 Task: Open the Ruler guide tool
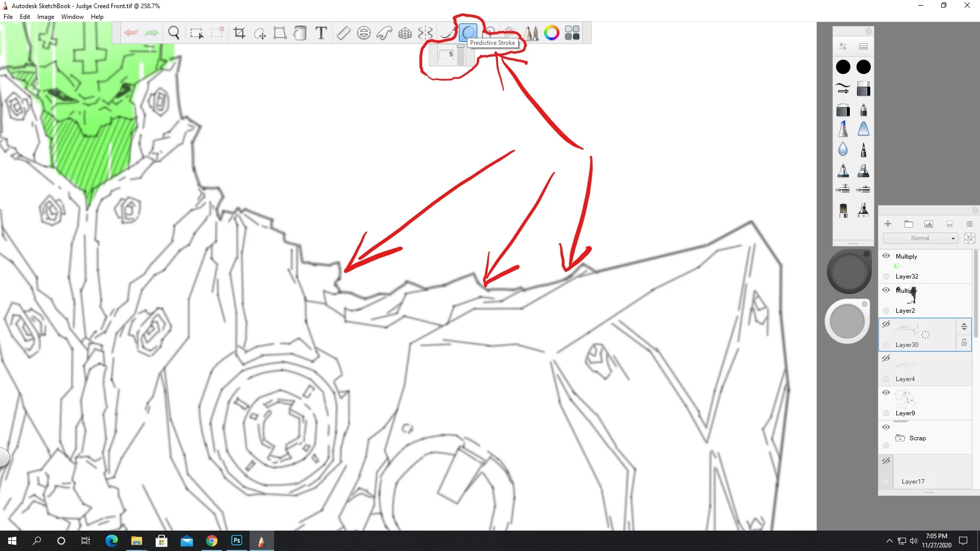coord(344,33)
